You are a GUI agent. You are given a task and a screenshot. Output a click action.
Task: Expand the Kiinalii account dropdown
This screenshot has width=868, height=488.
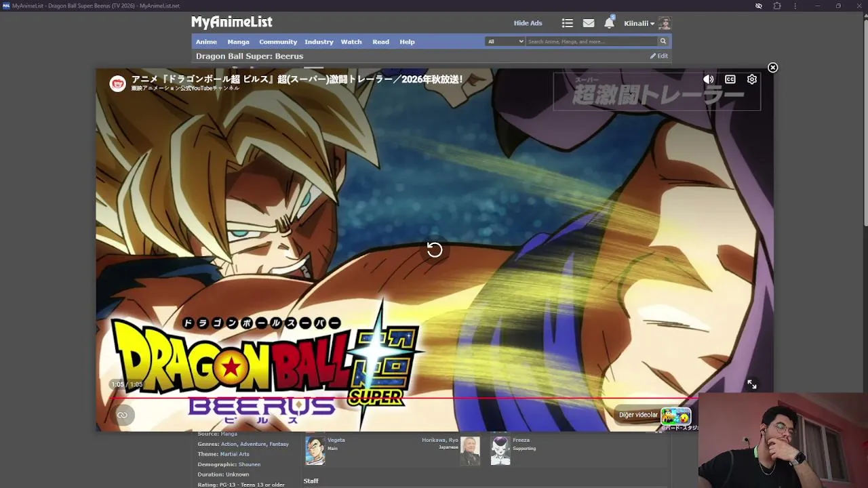click(x=639, y=24)
